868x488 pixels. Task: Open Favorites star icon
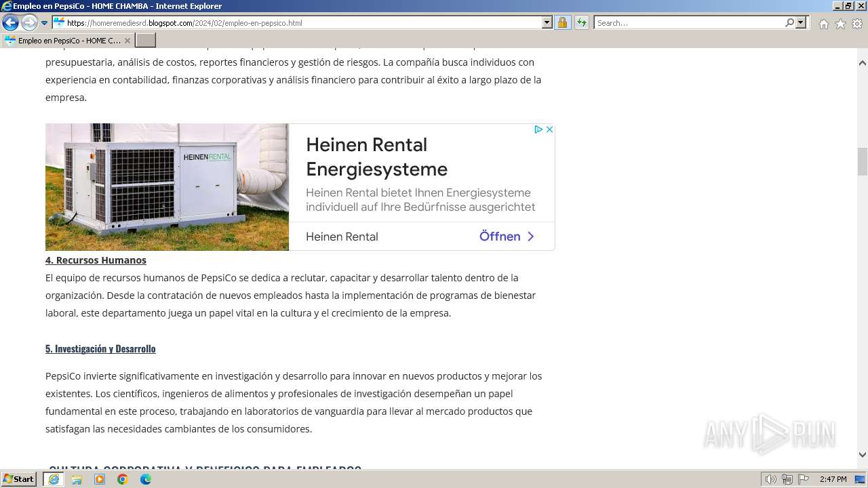point(840,24)
